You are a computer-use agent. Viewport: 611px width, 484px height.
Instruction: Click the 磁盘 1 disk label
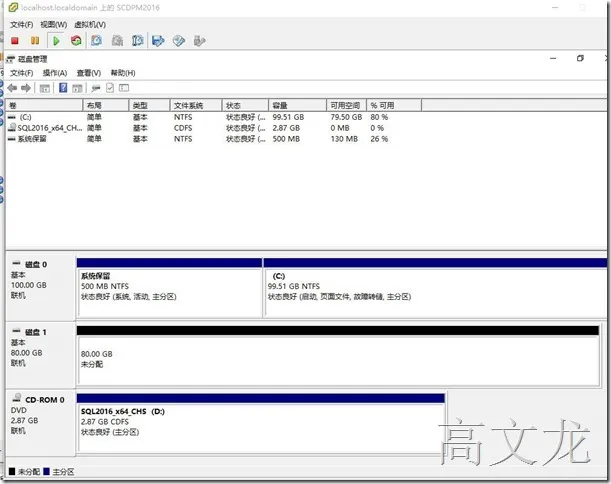point(36,332)
